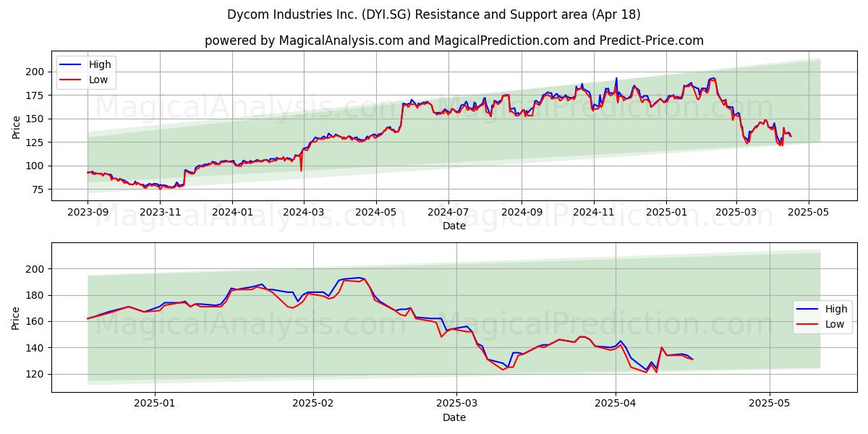This screenshot has height=434, width=868.
Task: Click the '2025-02' date tick label
Action: pyautogui.click(x=314, y=405)
